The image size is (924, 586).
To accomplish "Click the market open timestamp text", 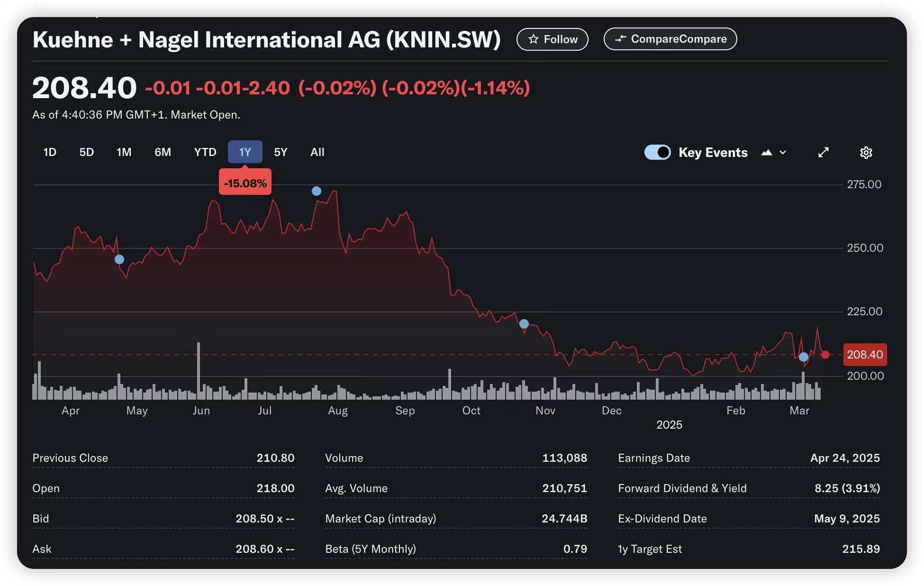I will click(136, 115).
